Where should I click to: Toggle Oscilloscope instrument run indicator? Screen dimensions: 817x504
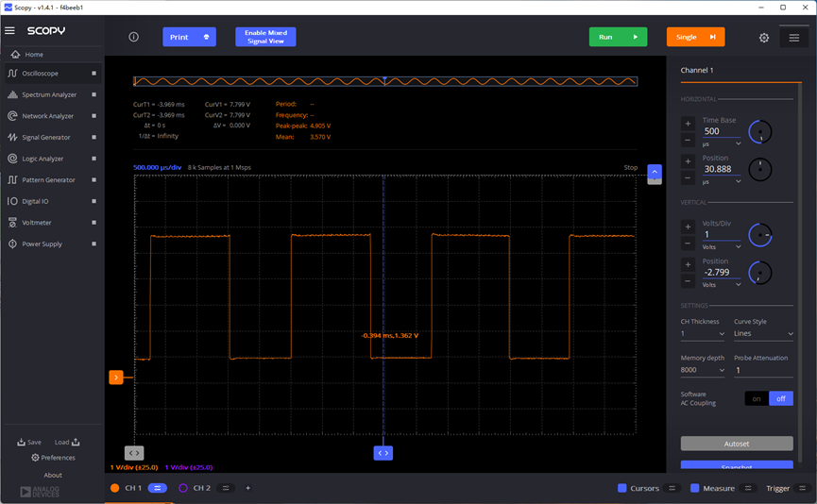pyautogui.click(x=94, y=74)
